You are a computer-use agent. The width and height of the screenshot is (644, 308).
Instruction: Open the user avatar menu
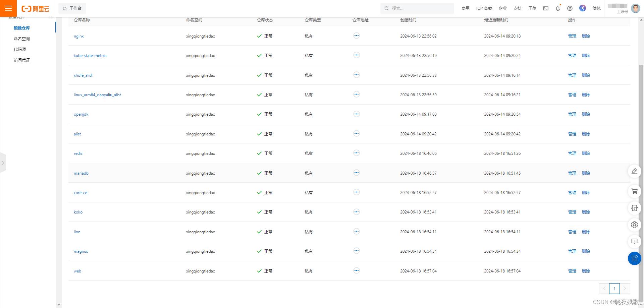635,8
